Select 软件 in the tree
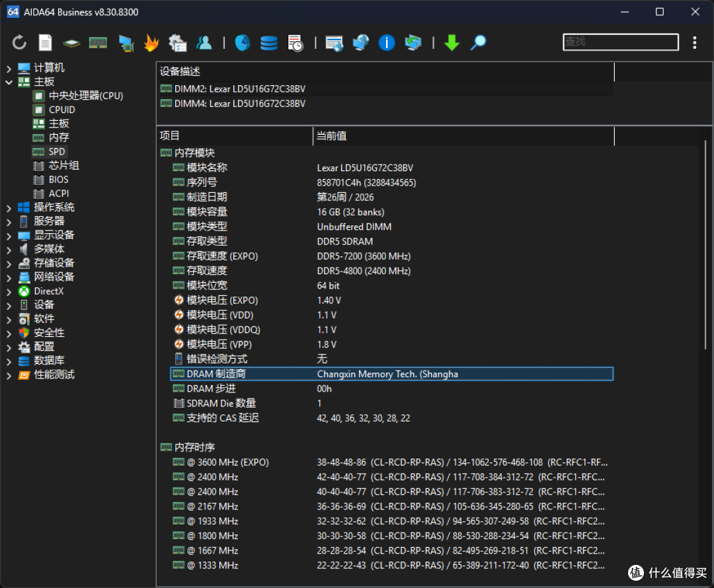The image size is (714, 588). (44, 318)
